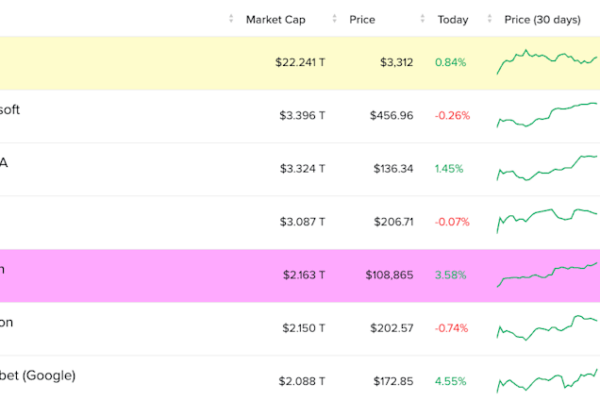
Task: Sort by Today column header
Action: 453,20
